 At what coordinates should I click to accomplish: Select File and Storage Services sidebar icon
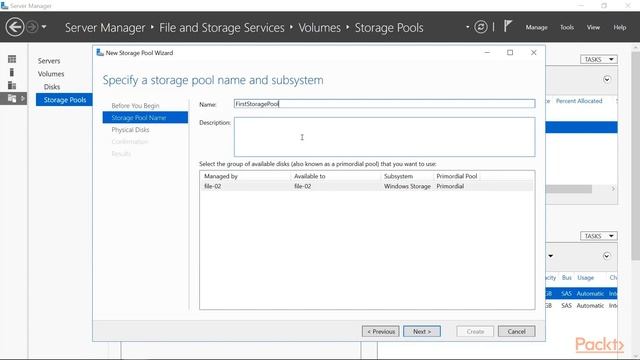[x=12, y=98]
